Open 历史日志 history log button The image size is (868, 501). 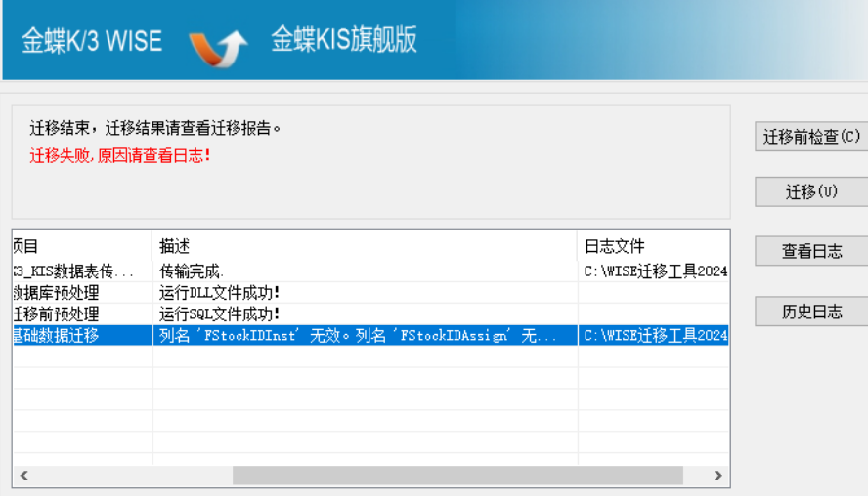coord(811,312)
